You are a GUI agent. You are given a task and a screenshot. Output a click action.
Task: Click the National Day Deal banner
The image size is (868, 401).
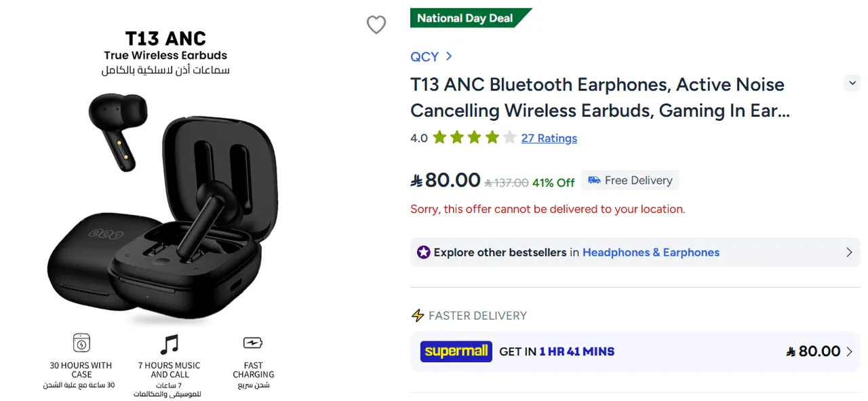click(x=471, y=18)
